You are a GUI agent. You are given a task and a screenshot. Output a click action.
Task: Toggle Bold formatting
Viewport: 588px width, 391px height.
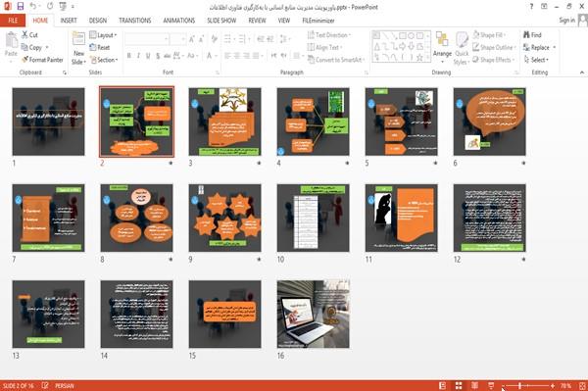coord(129,56)
